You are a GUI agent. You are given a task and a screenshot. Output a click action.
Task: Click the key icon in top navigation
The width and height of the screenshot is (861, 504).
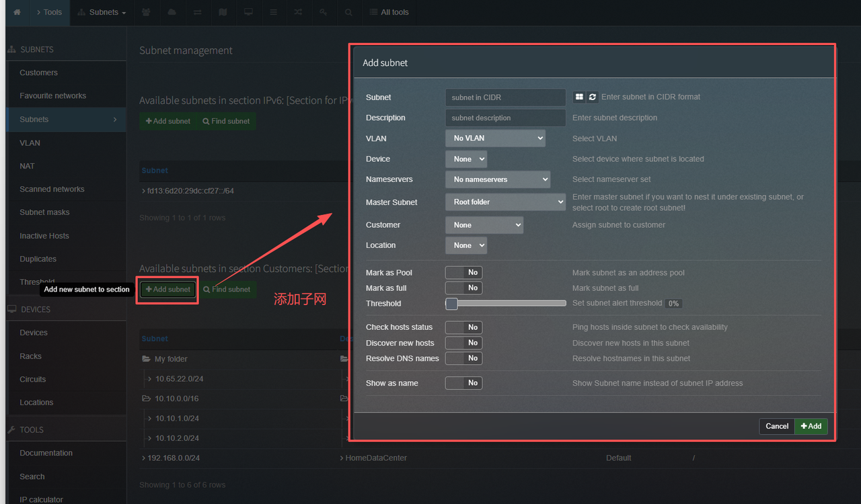coord(323,12)
